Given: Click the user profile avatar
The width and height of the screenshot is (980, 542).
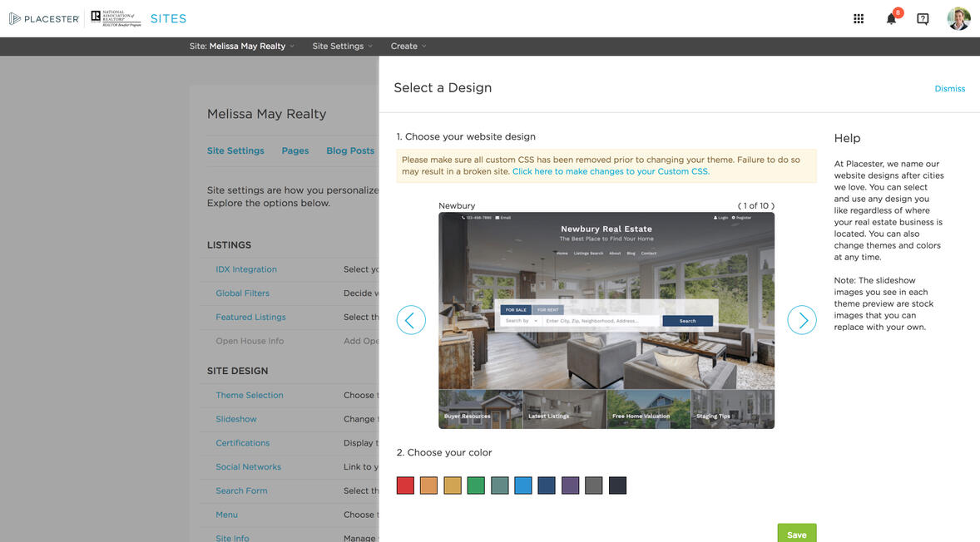Looking at the screenshot, I should (x=958, y=17).
